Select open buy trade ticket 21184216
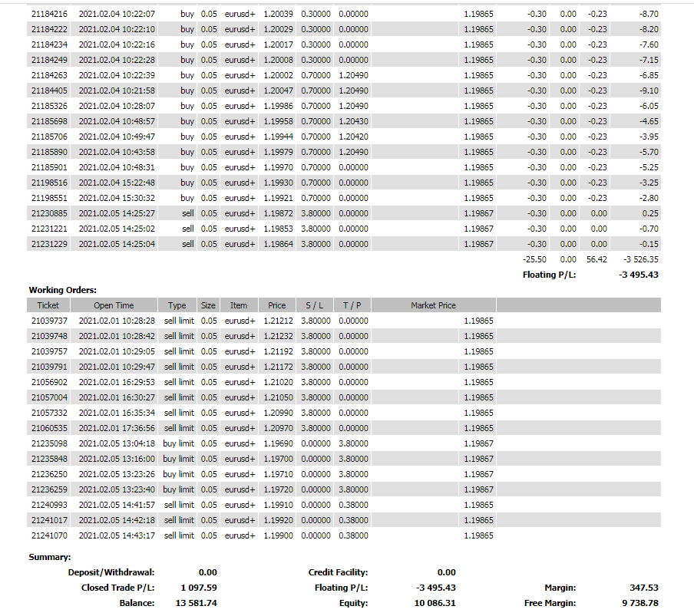This screenshot has height=616, width=694. (49, 14)
